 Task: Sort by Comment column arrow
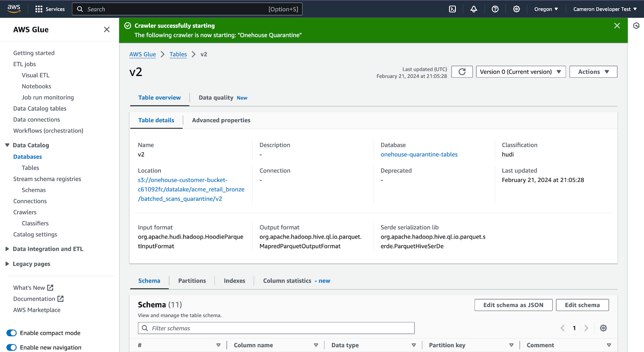609,345
